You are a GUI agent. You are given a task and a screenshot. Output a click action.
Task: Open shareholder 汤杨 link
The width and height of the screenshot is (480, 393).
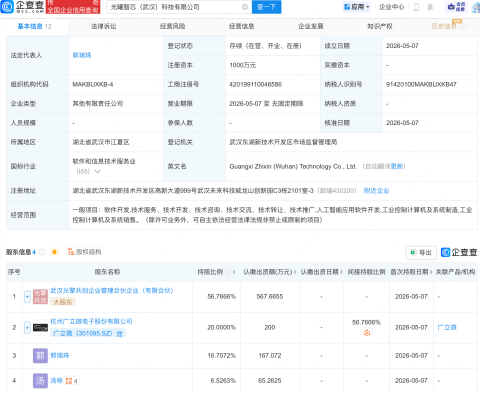[56, 380]
